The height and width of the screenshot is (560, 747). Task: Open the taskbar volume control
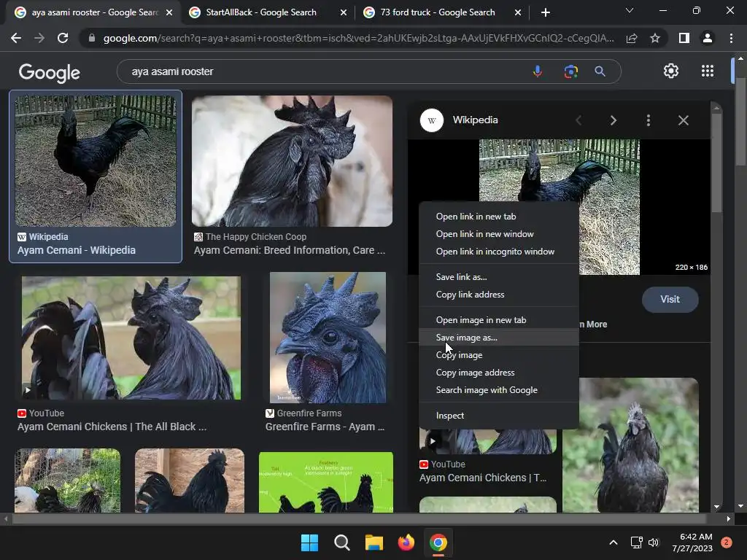click(654, 542)
